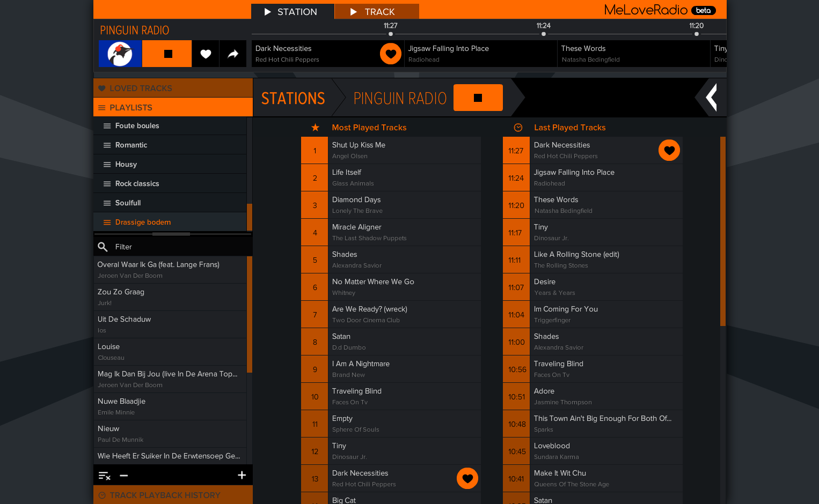Collapse panel with the left chevron arrow
This screenshot has width=819, height=504.
pyautogui.click(x=712, y=98)
